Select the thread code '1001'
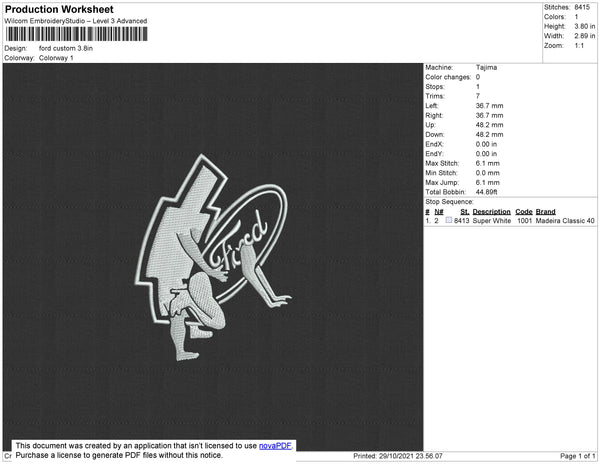Viewport: 600px width, 464px height. click(525, 221)
